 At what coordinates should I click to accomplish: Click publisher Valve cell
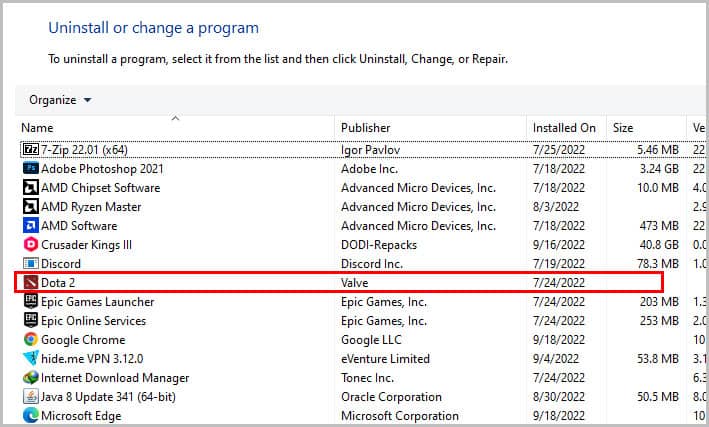click(x=354, y=283)
